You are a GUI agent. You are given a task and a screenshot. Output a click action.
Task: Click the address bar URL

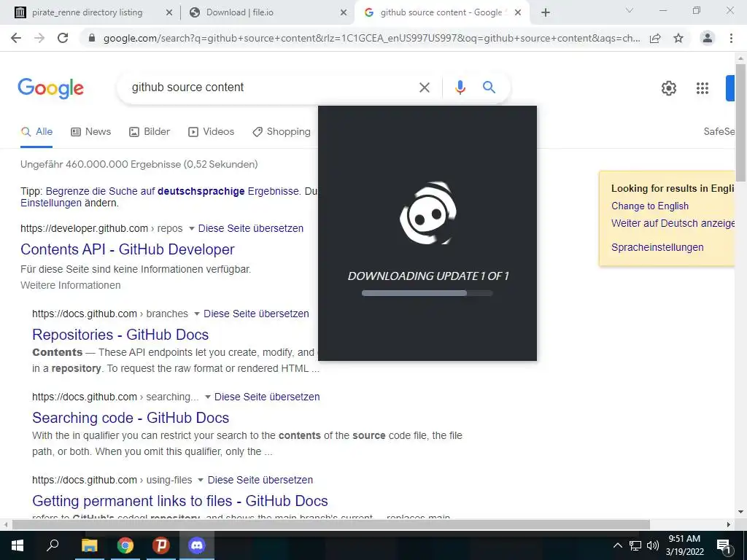point(371,38)
